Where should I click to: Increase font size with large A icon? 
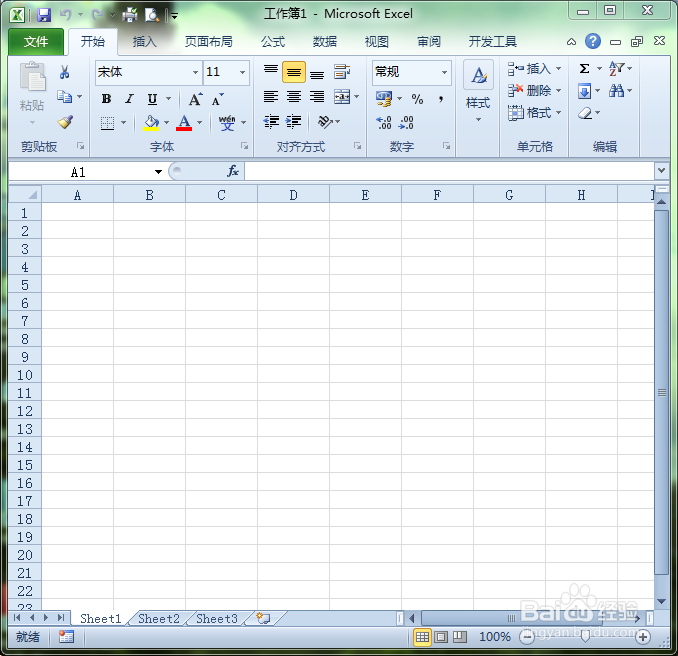195,99
